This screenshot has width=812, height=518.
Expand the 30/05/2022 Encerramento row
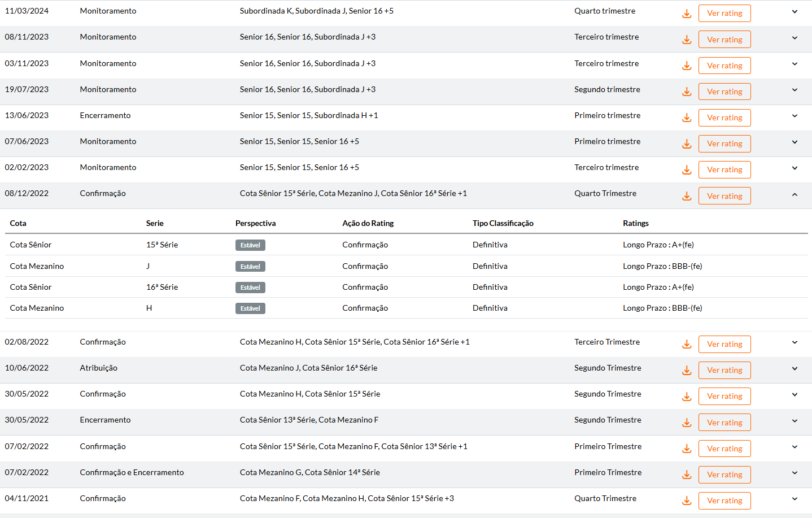(794, 421)
